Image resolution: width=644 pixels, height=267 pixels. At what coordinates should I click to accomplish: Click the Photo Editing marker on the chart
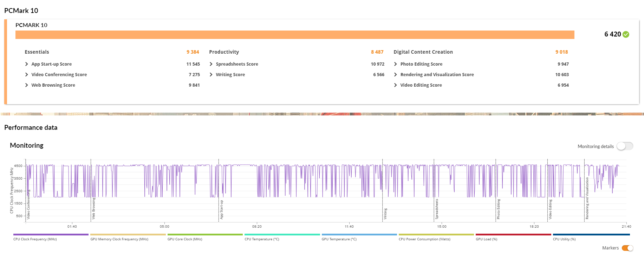point(498,209)
